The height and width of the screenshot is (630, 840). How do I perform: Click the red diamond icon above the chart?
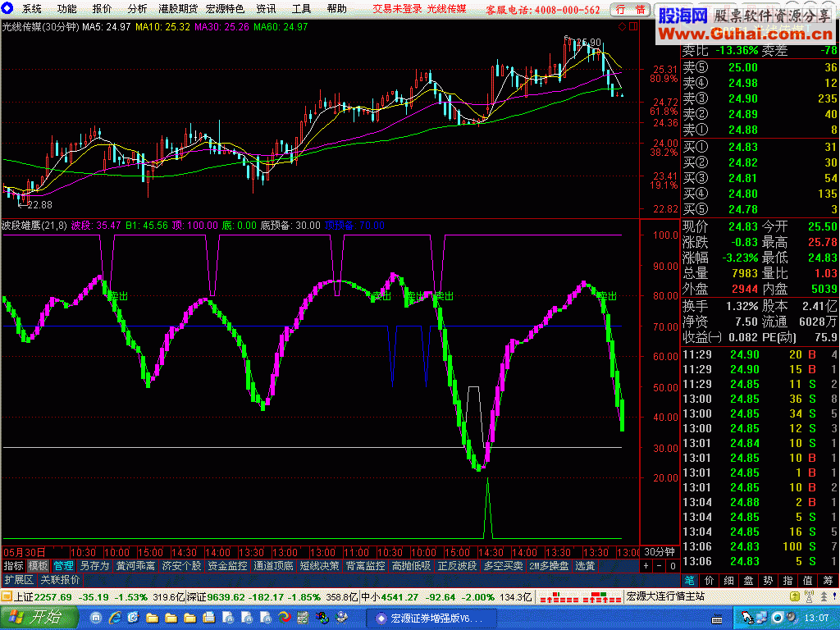tap(622, 27)
